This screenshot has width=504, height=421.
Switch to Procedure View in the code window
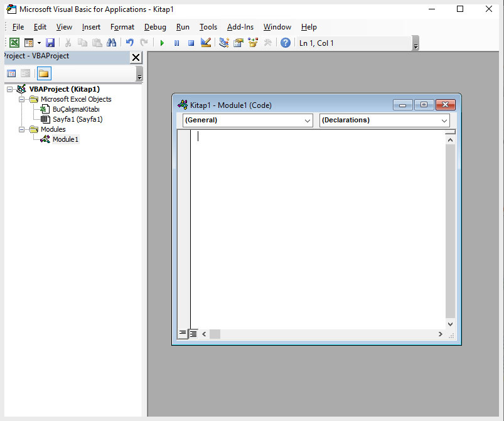pos(183,334)
